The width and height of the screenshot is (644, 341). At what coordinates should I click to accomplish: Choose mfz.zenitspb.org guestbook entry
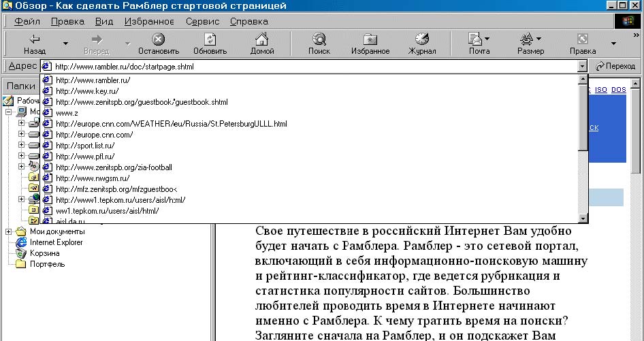pyautogui.click(x=310, y=189)
